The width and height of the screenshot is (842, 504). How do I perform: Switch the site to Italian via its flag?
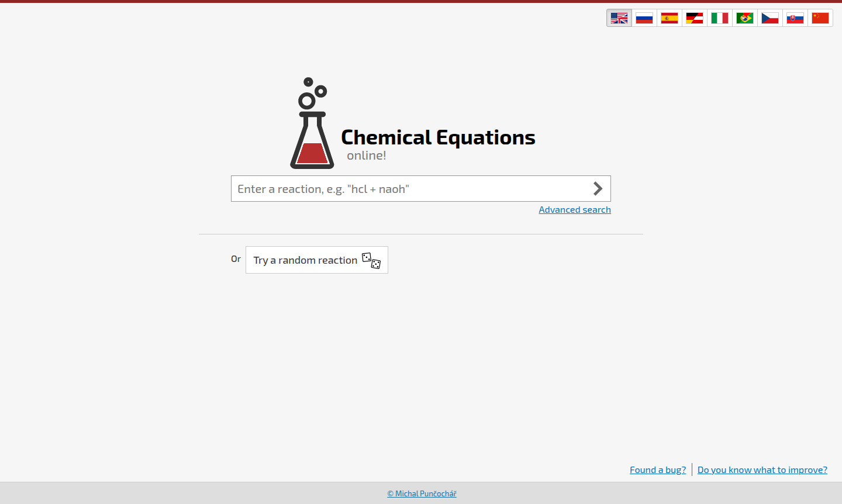(x=719, y=18)
